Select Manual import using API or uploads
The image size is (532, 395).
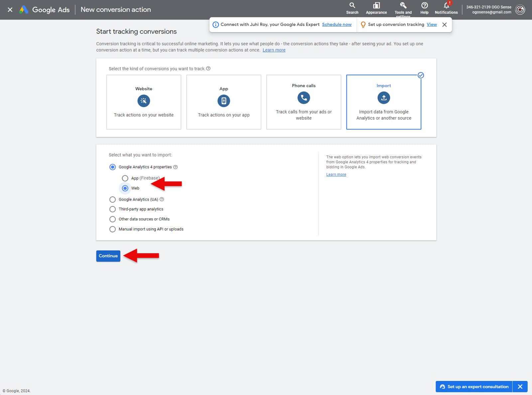click(112, 229)
